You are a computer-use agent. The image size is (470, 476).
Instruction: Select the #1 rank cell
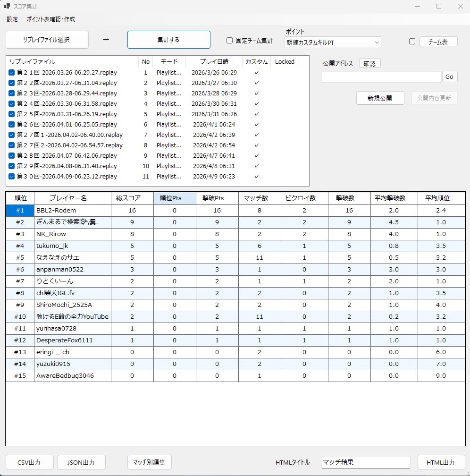(20, 211)
